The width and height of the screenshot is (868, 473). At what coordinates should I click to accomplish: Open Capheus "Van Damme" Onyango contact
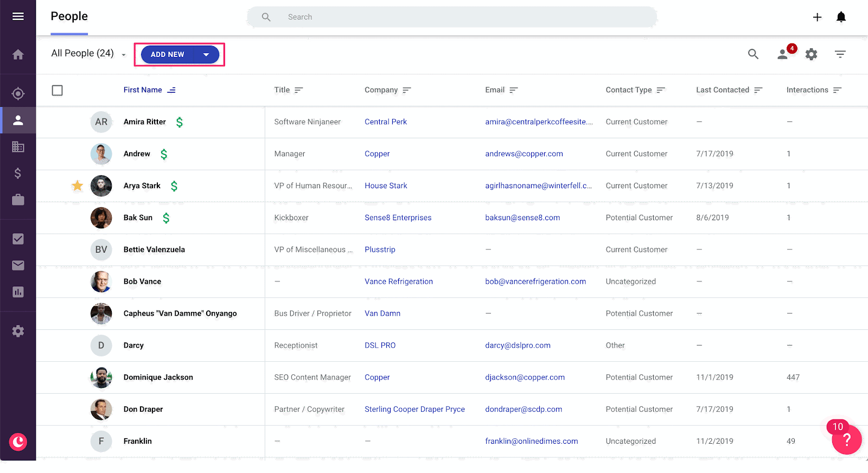coord(180,314)
